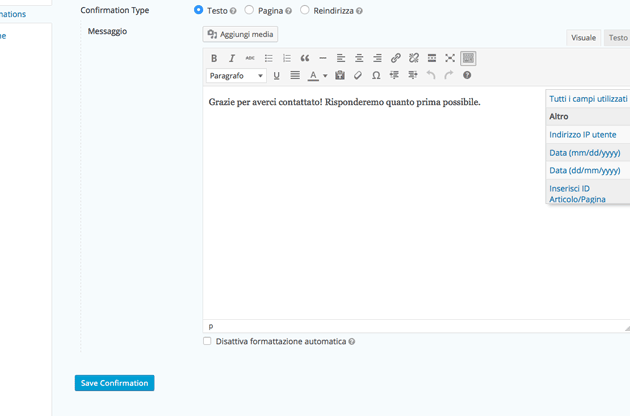Image resolution: width=630 pixels, height=416 pixels.
Task: Select the Reindirizza confirmation type
Action: [305, 10]
